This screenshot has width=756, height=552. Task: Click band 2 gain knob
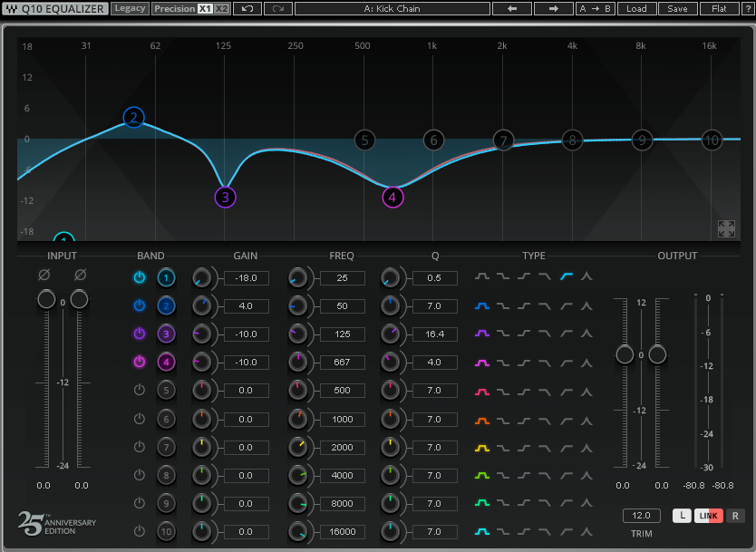(x=201, y=305)
